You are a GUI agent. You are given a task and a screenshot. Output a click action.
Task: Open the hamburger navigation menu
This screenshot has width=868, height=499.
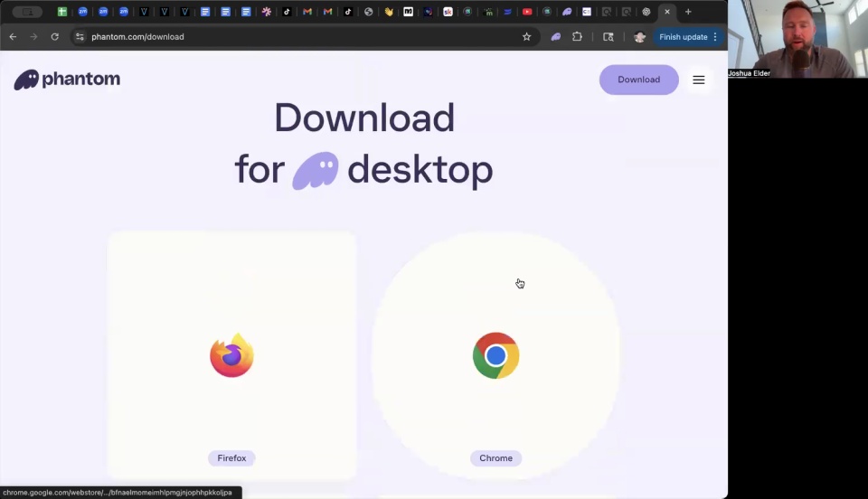(699, 80)
